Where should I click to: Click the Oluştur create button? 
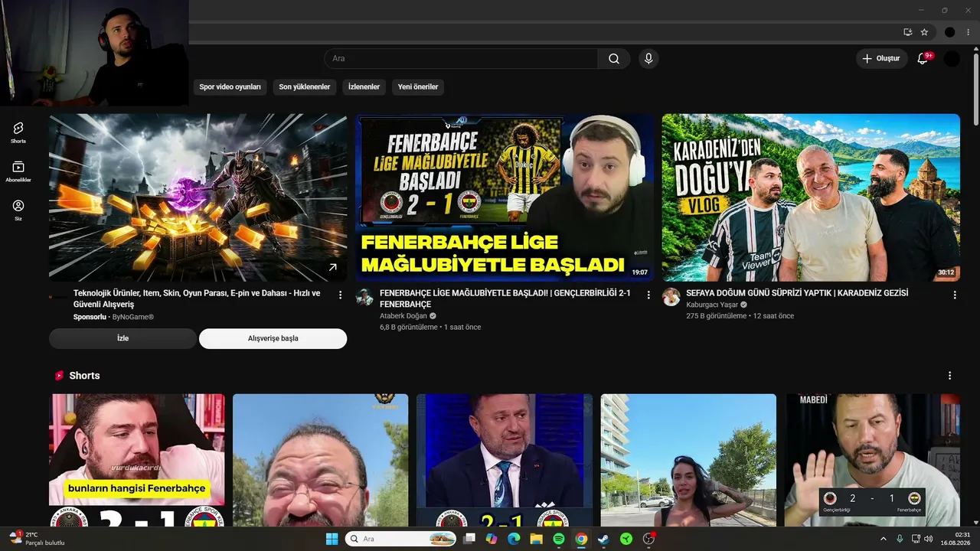[881, 59]
